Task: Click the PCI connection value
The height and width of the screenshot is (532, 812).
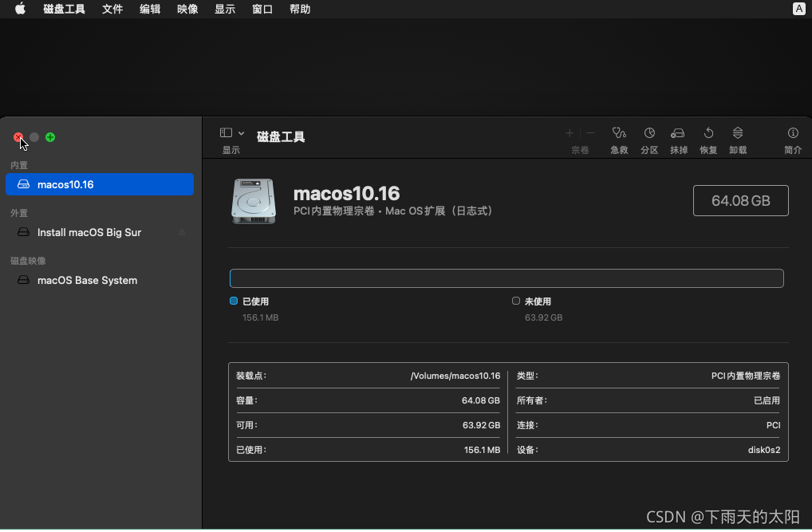Action: pyautogui.click(x=773, y=425)
